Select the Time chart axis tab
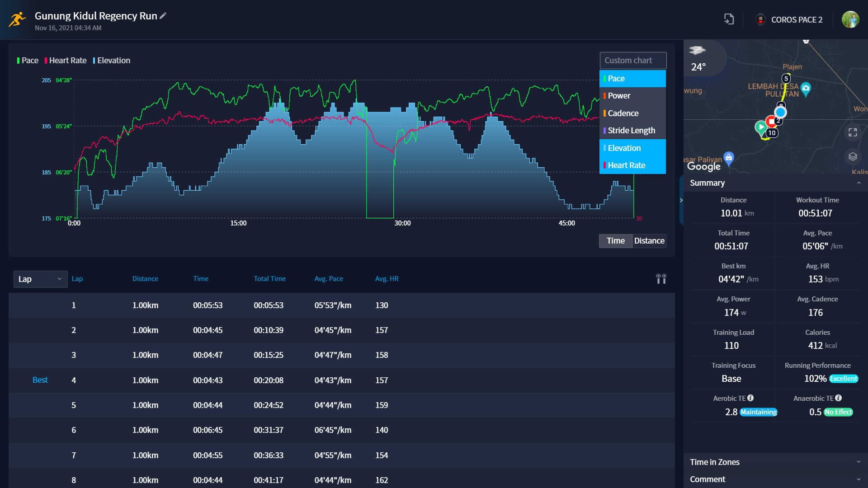This screenshot has width=868, height=488. 615,241
